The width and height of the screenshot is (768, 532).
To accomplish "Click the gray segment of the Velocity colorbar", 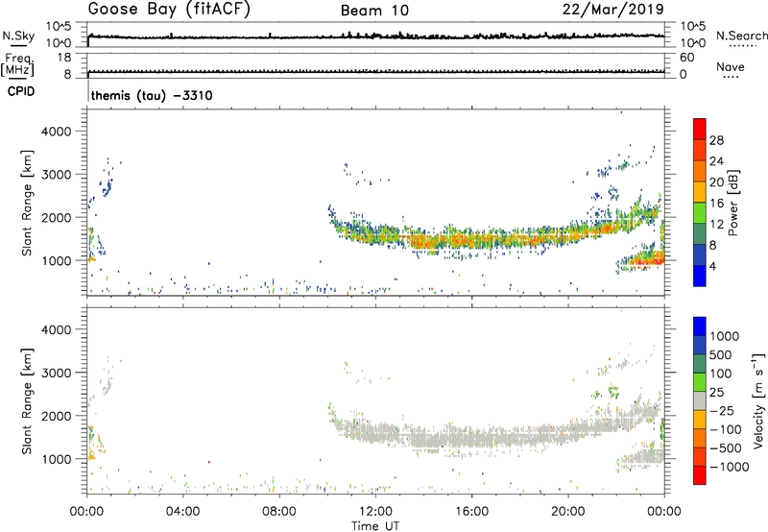I will pyautogui.click(x=700, y=400).
